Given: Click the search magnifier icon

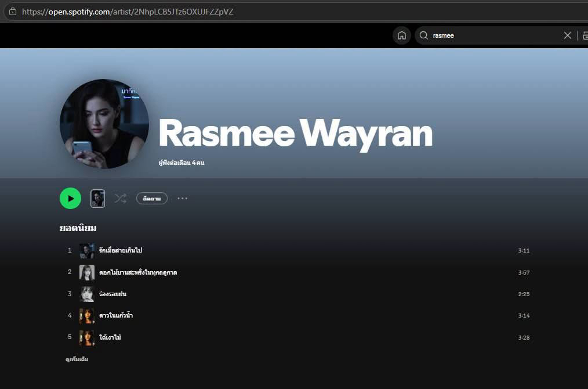Looking at the screenshot, I should (424, 35).
